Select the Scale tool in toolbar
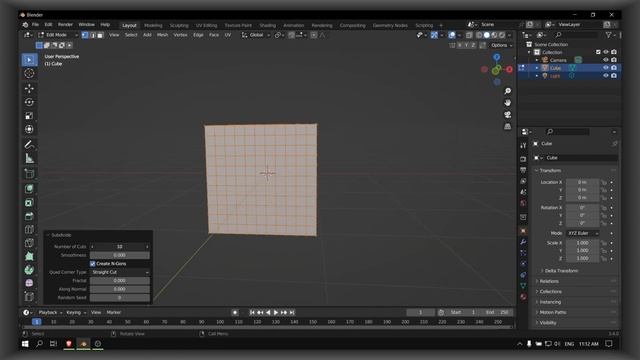 [29, 116]
